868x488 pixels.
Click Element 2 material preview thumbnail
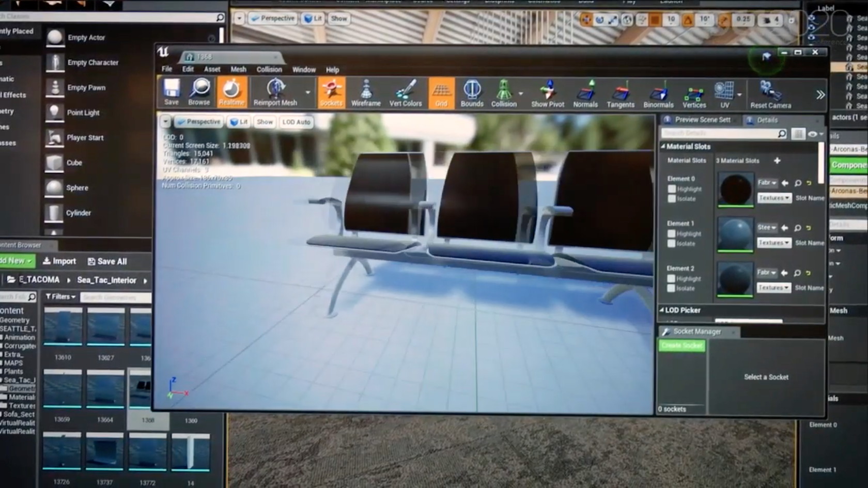(x=735, y=279)
